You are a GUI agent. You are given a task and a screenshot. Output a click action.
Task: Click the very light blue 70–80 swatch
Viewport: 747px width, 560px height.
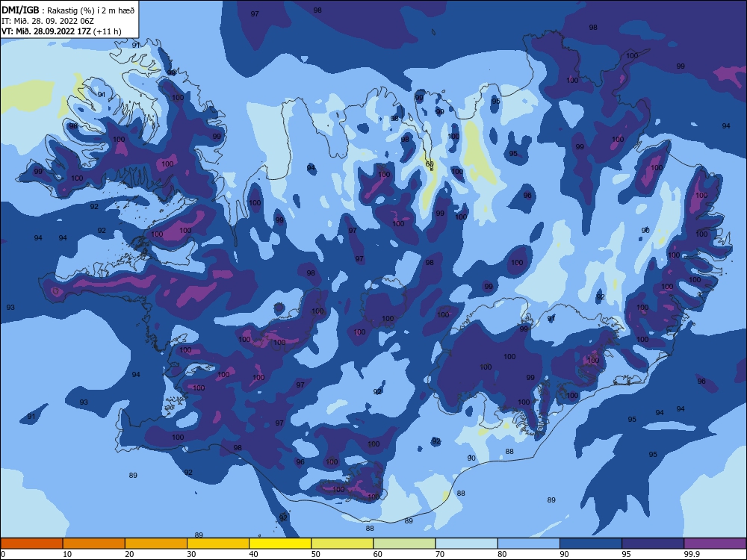tap(467, 544)
